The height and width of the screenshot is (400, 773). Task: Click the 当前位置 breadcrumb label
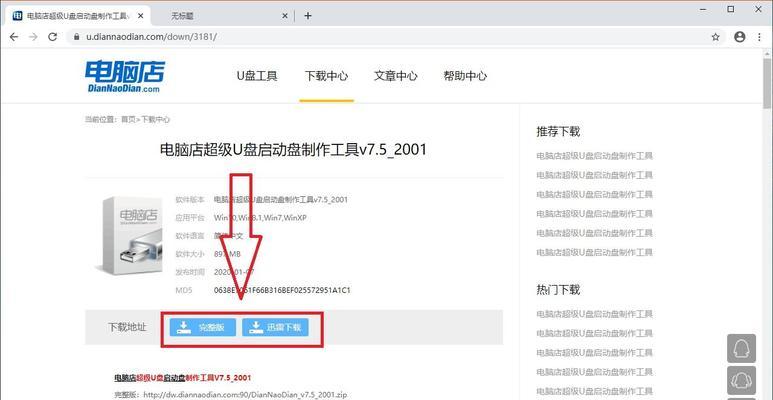click(102, 119)
